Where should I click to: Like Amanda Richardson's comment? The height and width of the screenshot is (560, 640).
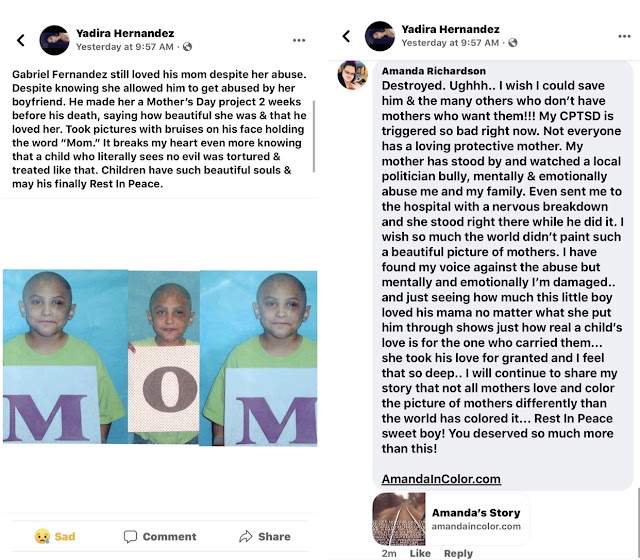(420, 553)
